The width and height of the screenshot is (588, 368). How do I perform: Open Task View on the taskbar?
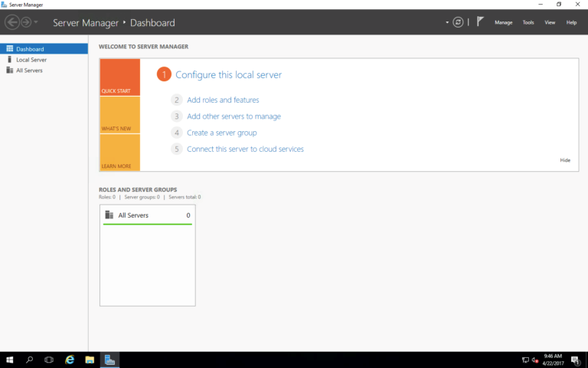click(49, 360)
